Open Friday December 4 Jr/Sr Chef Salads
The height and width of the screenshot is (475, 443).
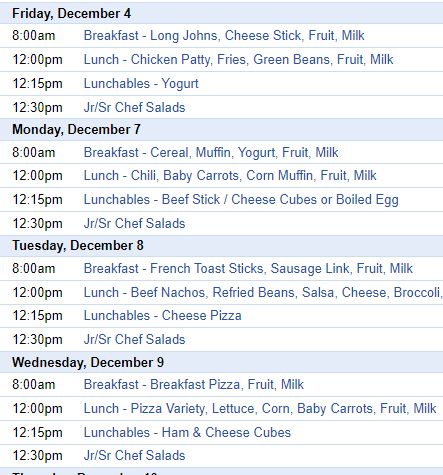tap(134, 107)
